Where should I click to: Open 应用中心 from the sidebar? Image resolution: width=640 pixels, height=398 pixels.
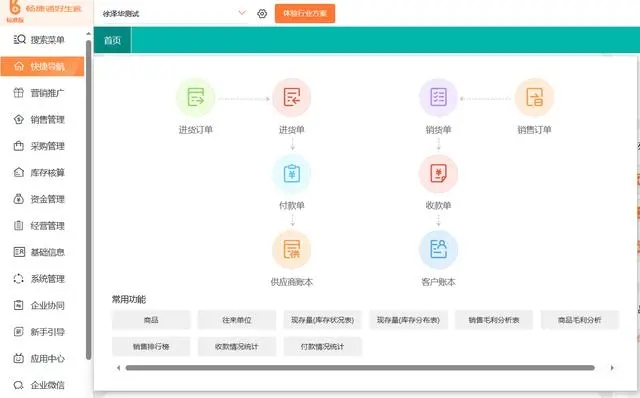[42, 359]
